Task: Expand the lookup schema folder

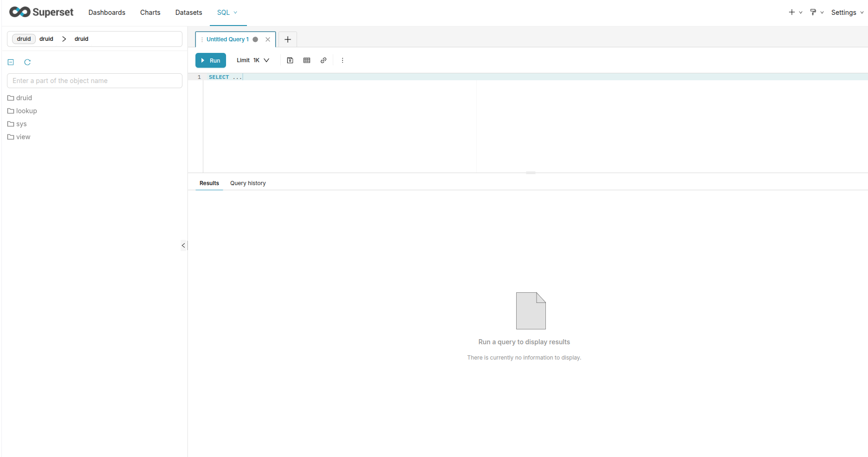Action: [x=26, y=111]
